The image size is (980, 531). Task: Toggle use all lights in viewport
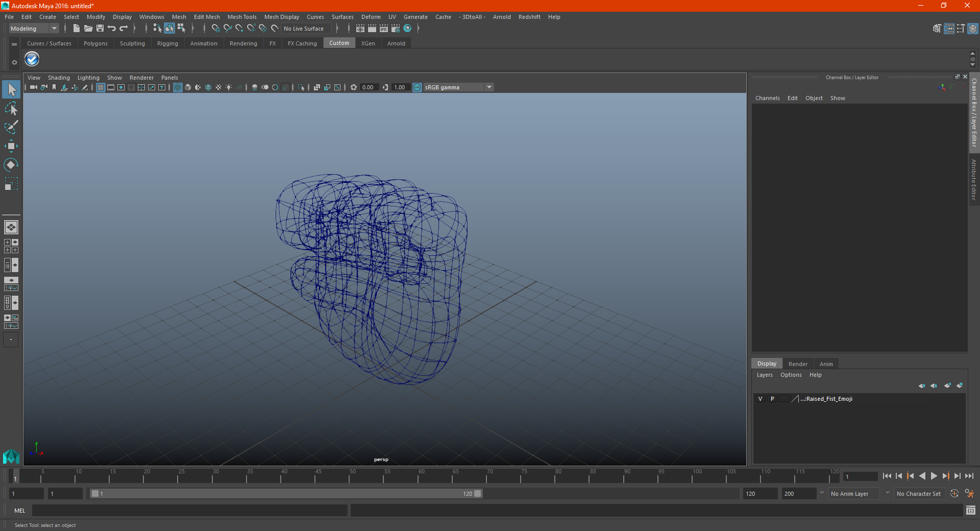[x=229, y=87]
